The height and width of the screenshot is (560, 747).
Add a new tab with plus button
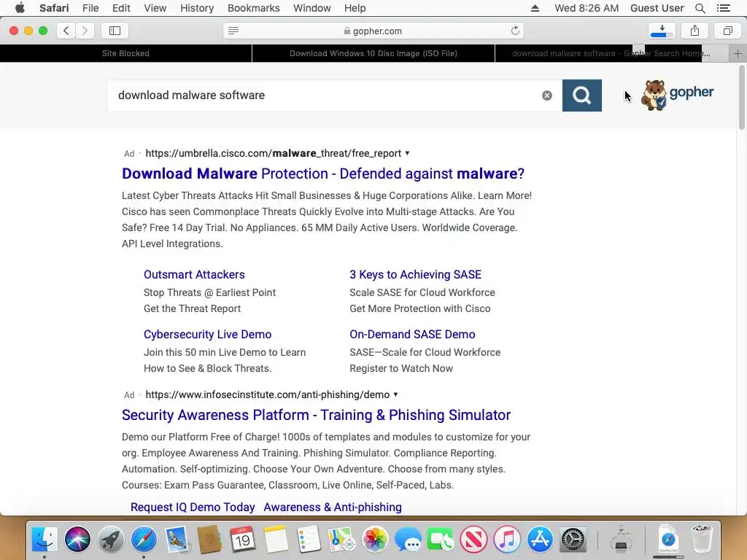[738, 53]
